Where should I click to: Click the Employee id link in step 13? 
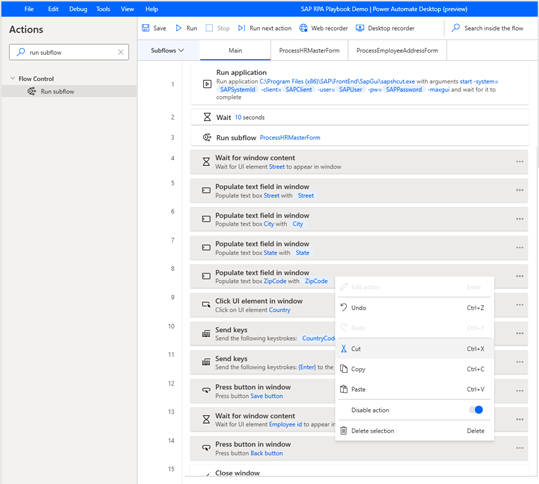tap(285, 425)
